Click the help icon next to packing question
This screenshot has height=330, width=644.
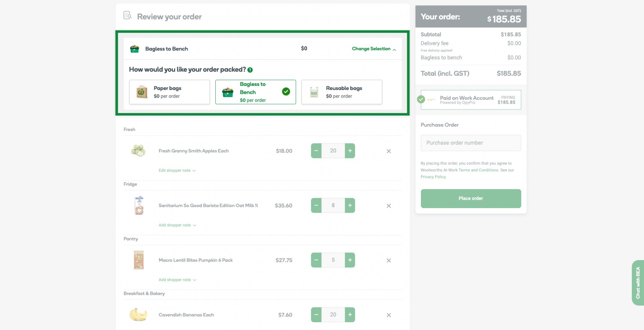250,70
